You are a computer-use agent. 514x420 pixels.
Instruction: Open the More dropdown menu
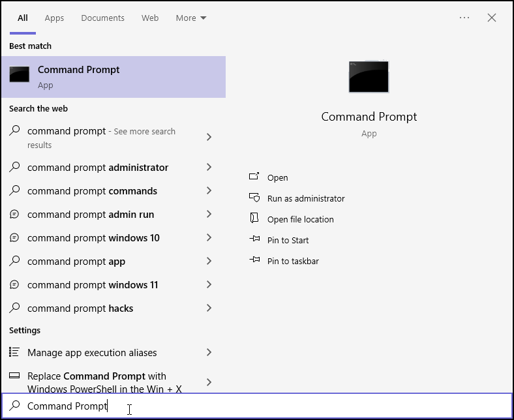[x=190, y=18]
